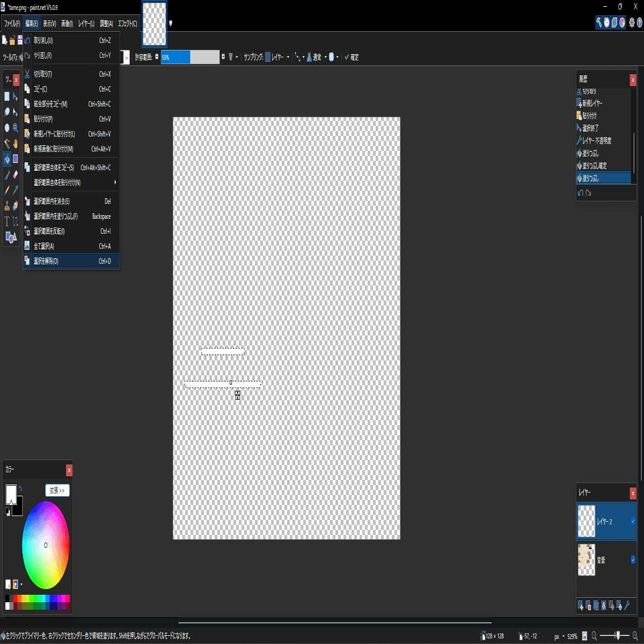644x644 pixels.
Task: Open the ファイル menu
Action: (12, 24)
